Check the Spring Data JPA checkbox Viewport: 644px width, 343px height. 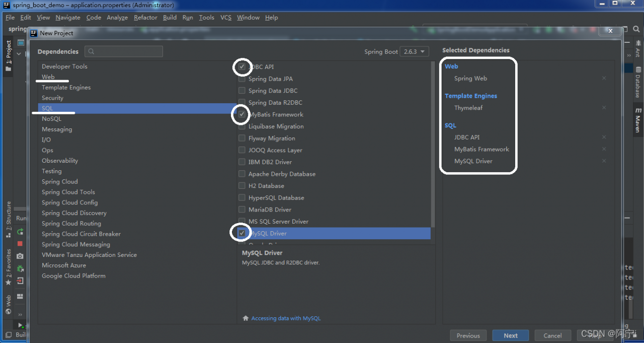242,79
